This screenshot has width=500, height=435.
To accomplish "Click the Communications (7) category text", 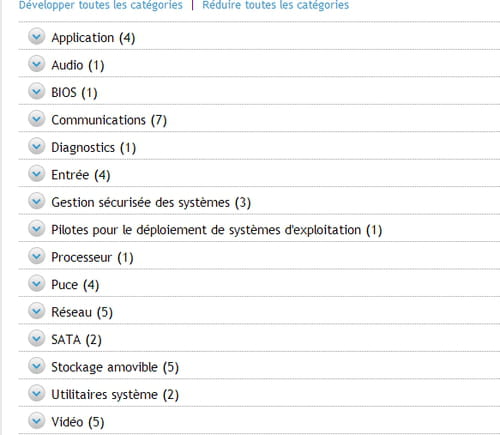I will tap(109, 120).
